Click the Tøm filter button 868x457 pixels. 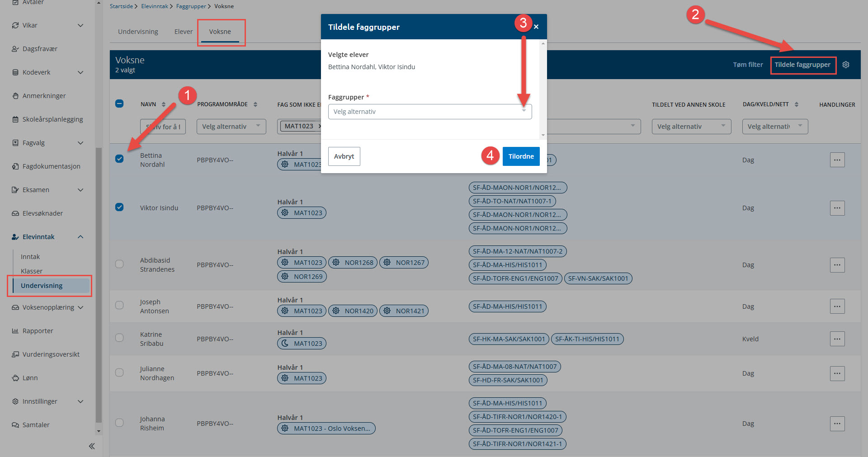[748, 65]
